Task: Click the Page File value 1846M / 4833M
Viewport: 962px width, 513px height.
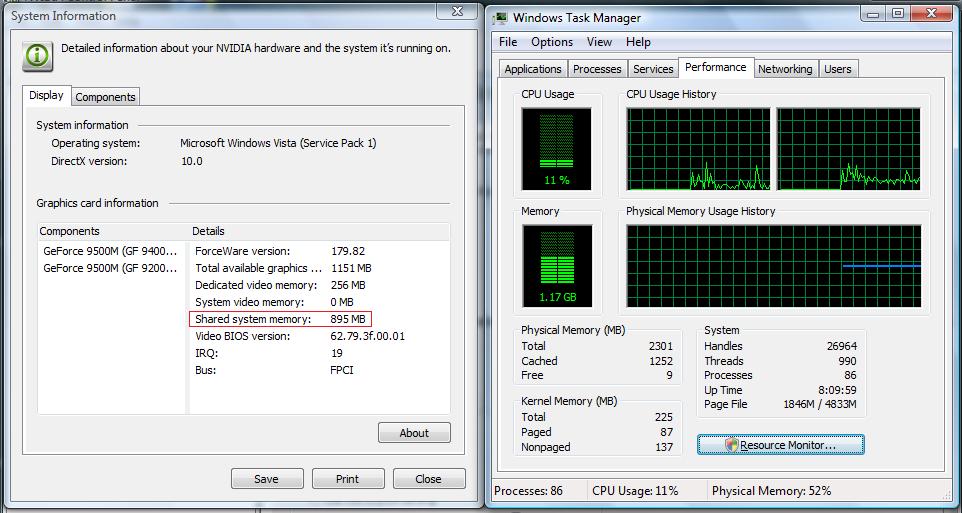Action: (820, 404)
